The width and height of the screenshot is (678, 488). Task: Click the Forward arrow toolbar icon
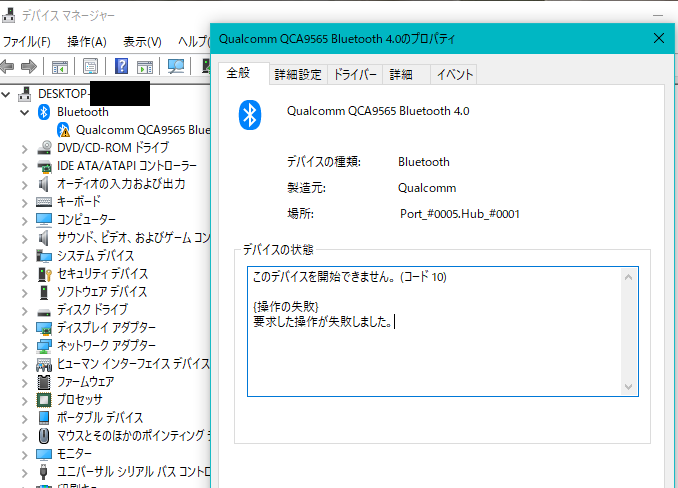tap(29, 66)
